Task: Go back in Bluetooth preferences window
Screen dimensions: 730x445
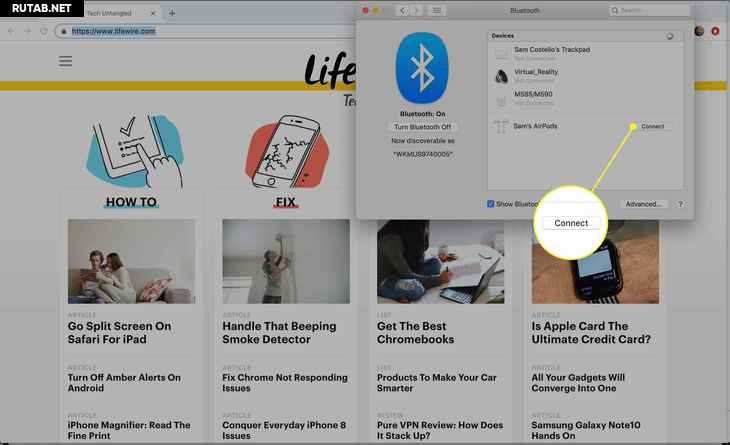Action: [x=403, y=10]
